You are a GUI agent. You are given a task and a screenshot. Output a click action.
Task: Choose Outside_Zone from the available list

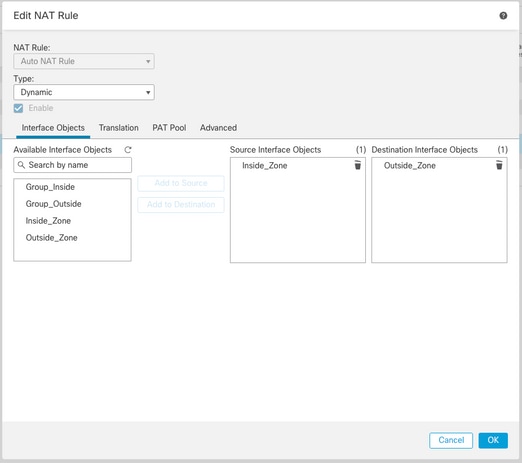click(x=51, y=238)
